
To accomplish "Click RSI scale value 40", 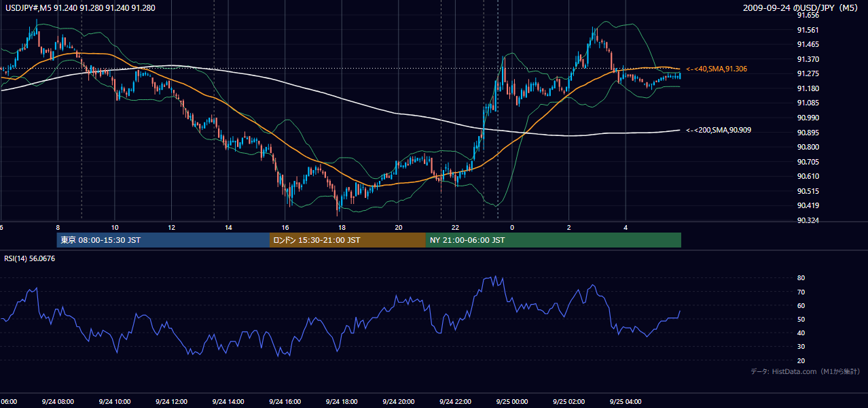I will (801, 333).
